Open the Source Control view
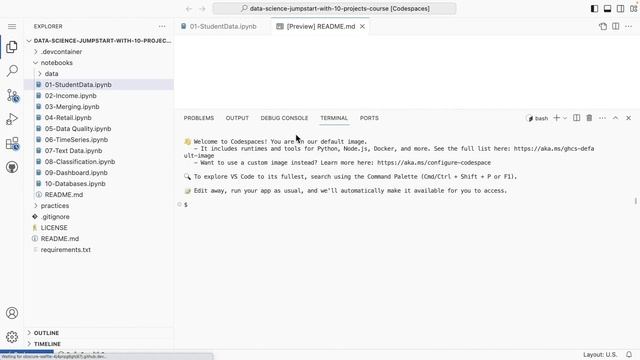The image size is (640, 360). click(13, 96)
